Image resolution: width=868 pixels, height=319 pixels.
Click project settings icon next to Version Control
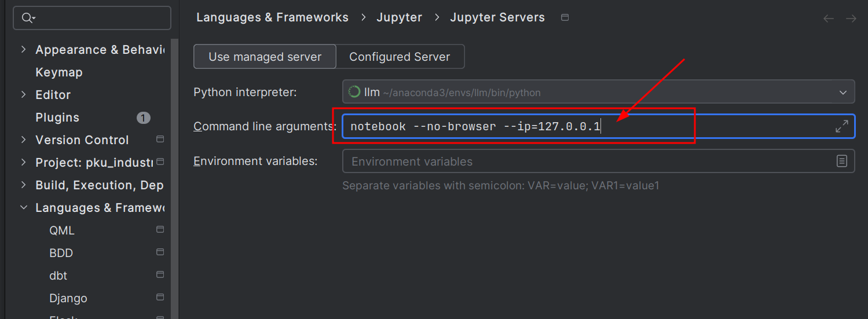[160, 140]
